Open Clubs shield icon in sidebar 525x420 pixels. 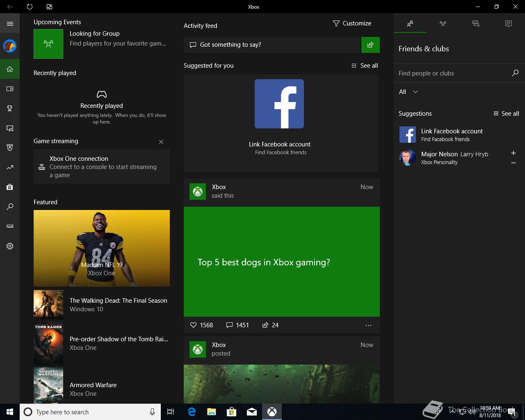10,148
